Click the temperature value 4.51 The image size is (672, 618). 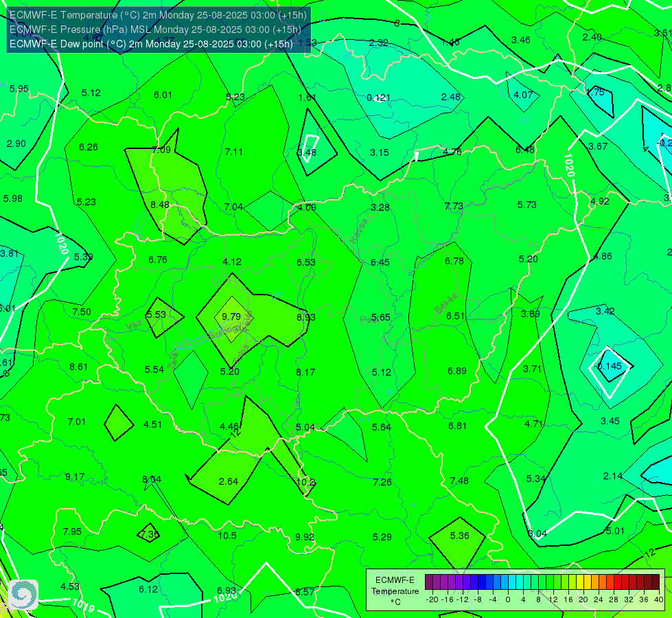pyautogui.click(x=152, y=424)
